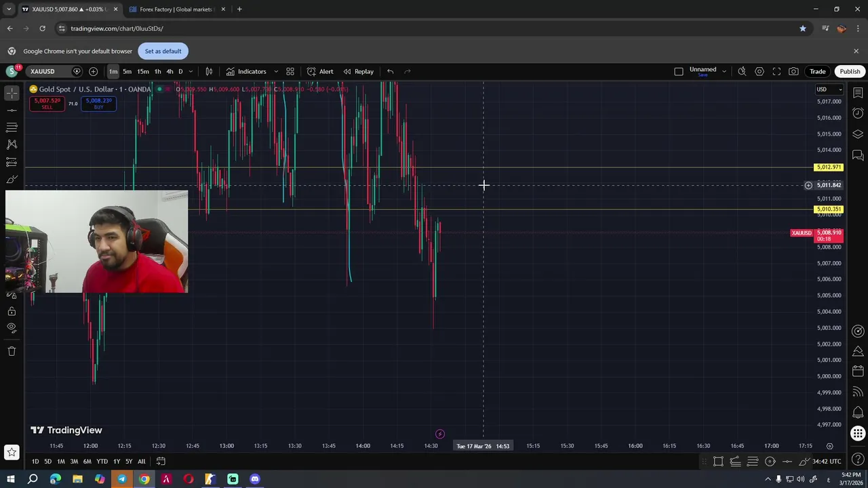Switch to 5m timeframe

(x=127, y=71)
